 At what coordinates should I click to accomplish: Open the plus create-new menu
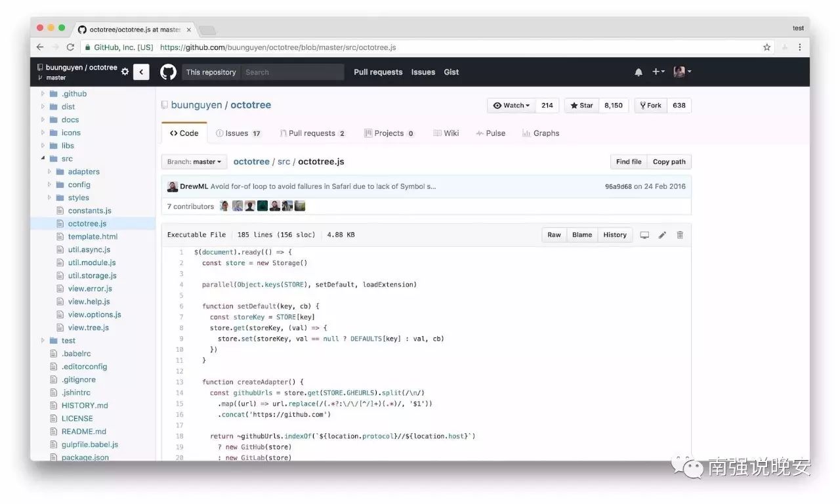click(x=658, y=72)
